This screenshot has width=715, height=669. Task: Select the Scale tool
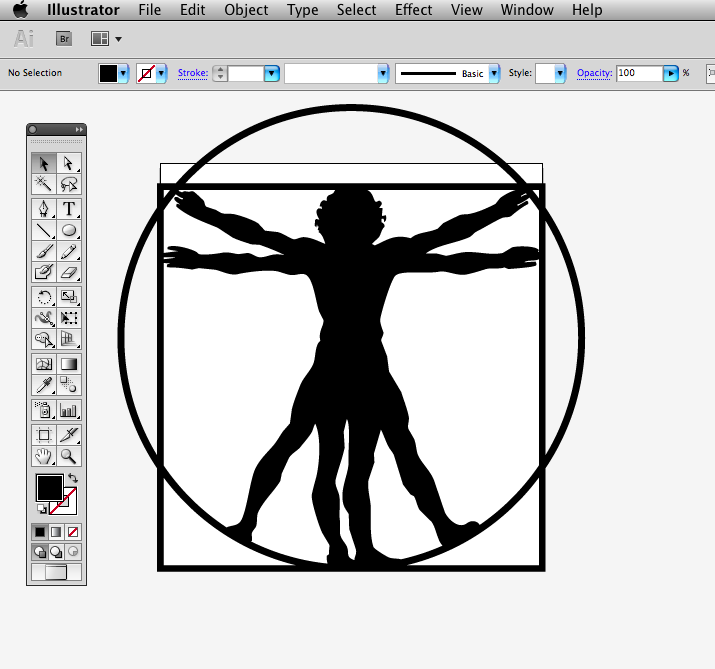69,297
